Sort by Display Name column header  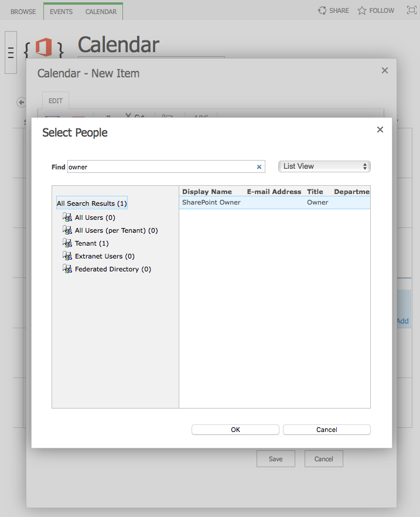point(207,192)
